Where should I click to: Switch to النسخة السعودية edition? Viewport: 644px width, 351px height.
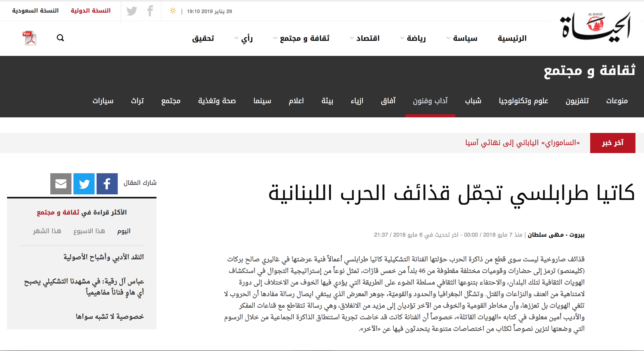click(x=35, y=11)
